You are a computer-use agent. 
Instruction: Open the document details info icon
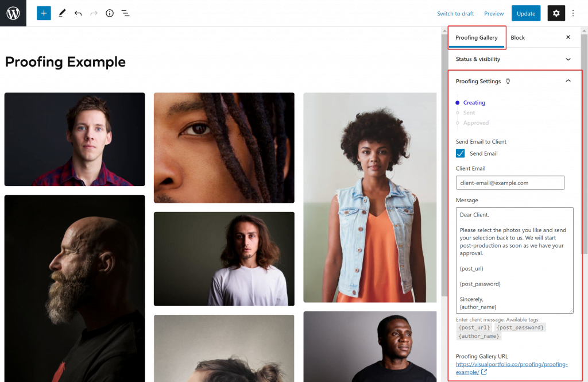(x=110, y=13)
